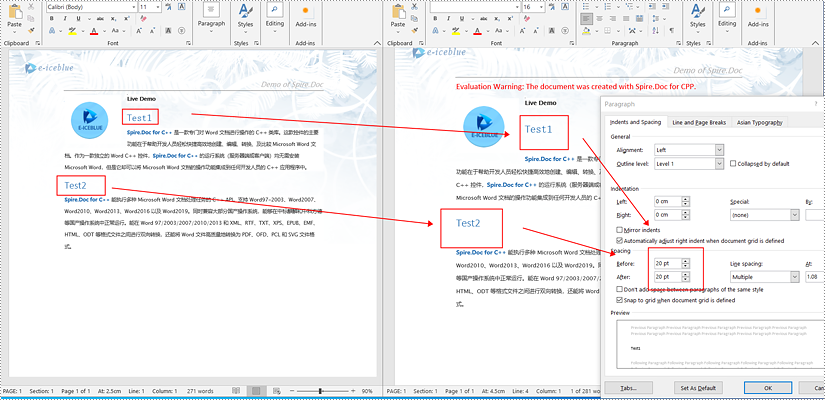The height and width of the screenshot is (400, 825).
Task: Click OK in the Paragraph dialog
Action: coord(768,388)
